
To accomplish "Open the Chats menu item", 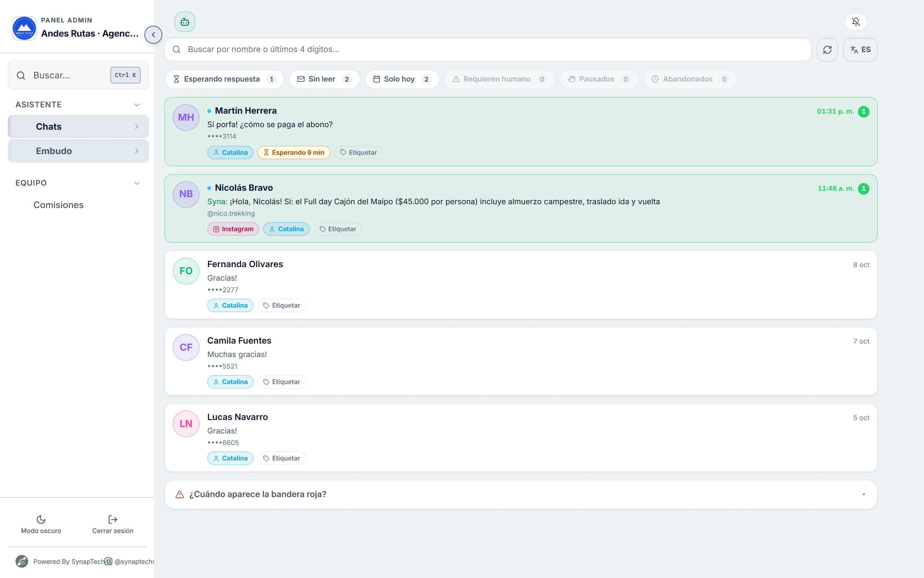I will pos(78,127).
